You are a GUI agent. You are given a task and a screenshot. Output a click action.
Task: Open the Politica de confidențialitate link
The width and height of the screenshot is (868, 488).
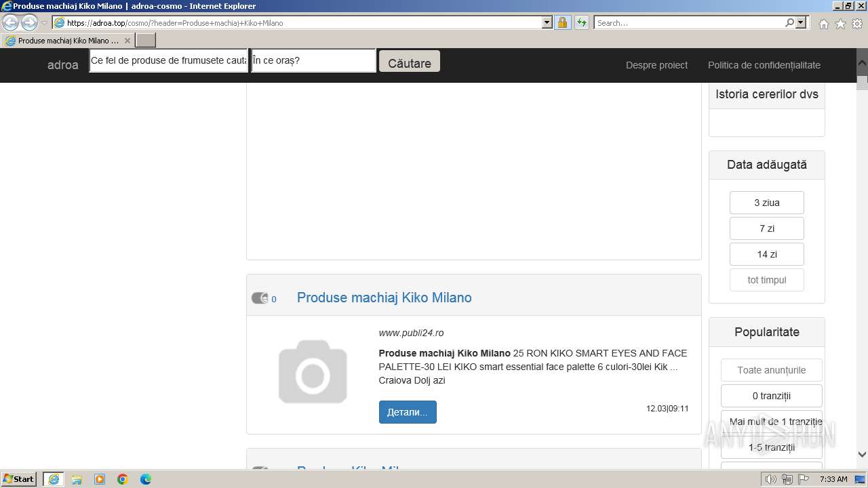764,65
